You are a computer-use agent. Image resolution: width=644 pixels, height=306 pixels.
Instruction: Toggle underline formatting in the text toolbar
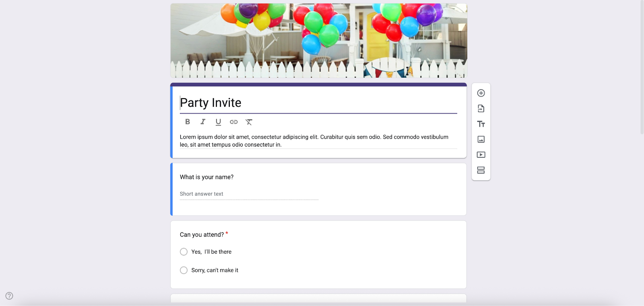(218, 122)
